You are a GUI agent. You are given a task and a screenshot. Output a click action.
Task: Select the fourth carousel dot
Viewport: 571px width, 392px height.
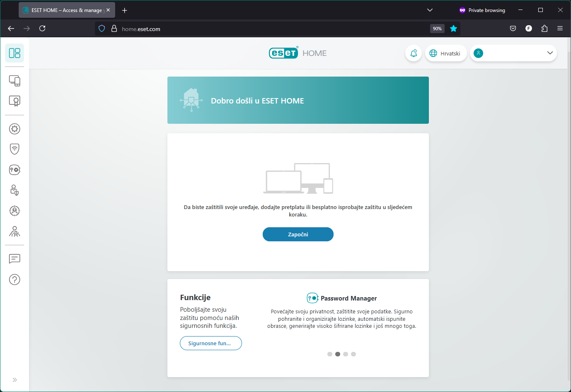353,354
